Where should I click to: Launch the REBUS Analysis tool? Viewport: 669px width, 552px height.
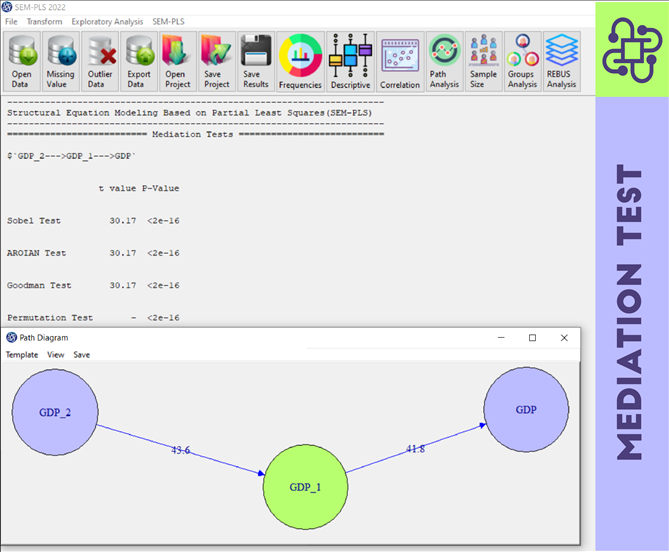click(x=561, y=61)
